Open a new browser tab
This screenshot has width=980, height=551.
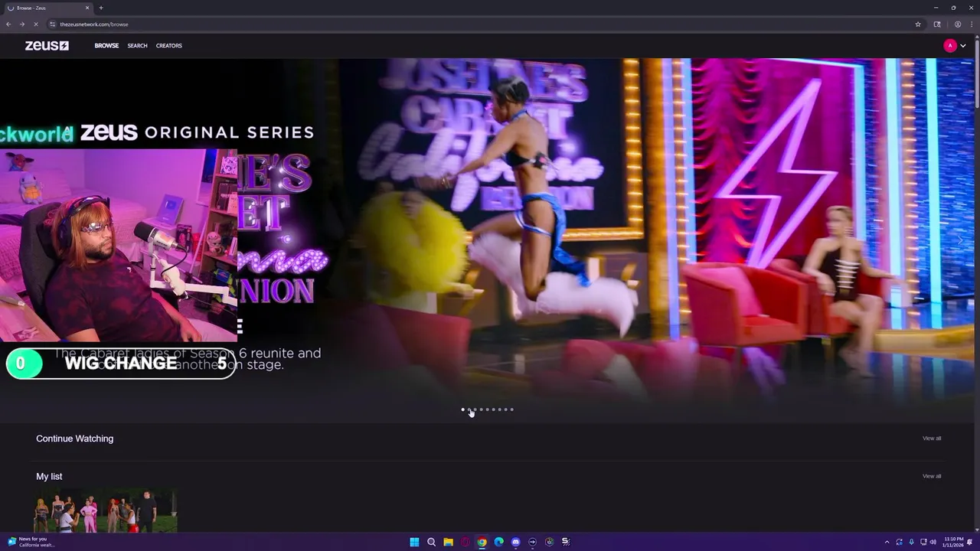tap(101, 8)
